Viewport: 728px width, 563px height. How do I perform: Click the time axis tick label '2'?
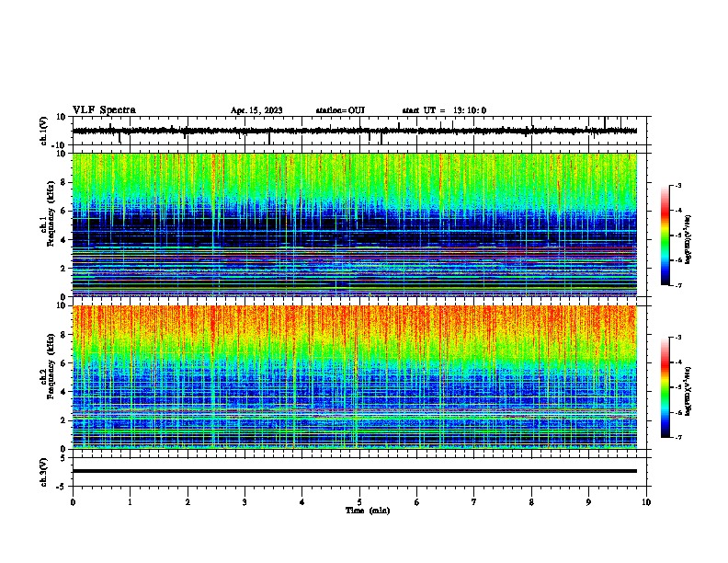188,502
